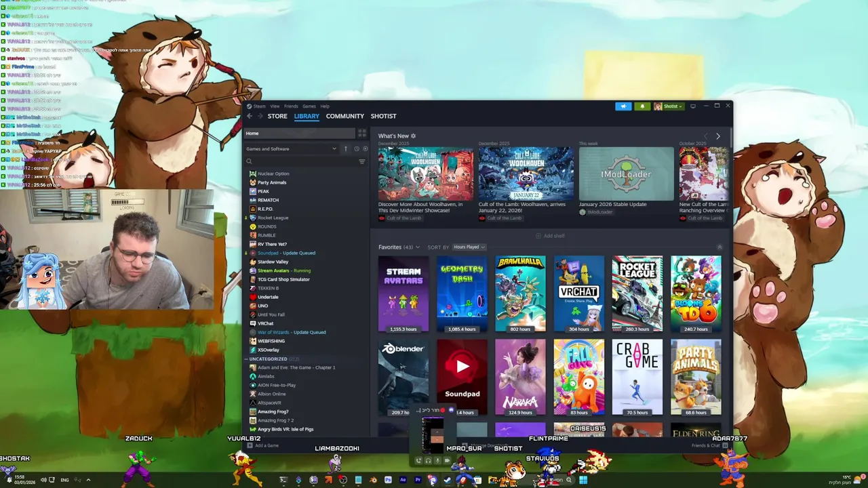
Task: Filter the game list to ready-to-play games
Action: [x=365, y=148]
